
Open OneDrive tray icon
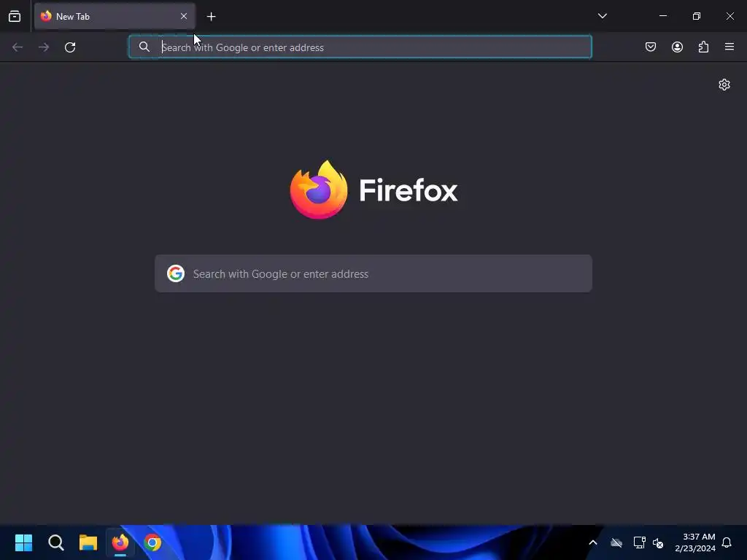[616, 542]
